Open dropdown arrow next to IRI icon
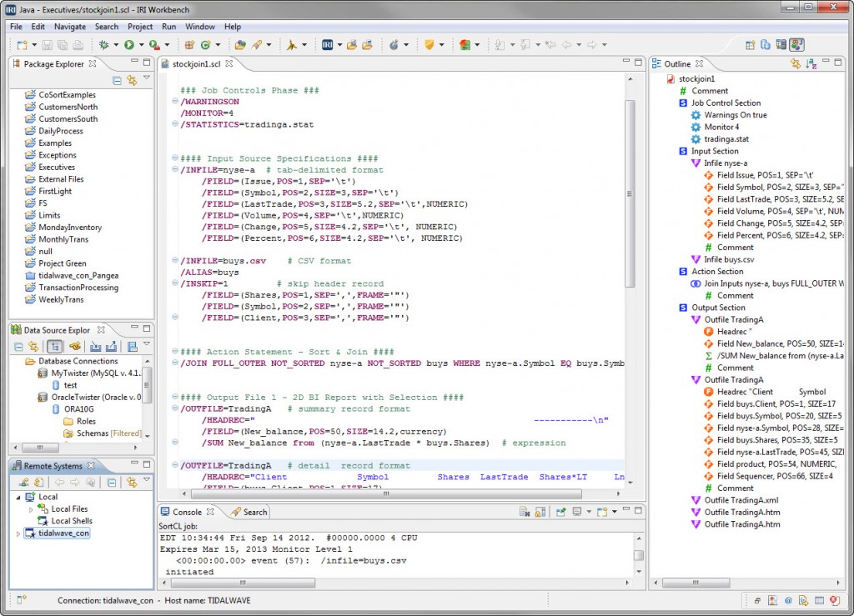The height and width of the screenshot is (616, 854). click(x=339, y=45)
